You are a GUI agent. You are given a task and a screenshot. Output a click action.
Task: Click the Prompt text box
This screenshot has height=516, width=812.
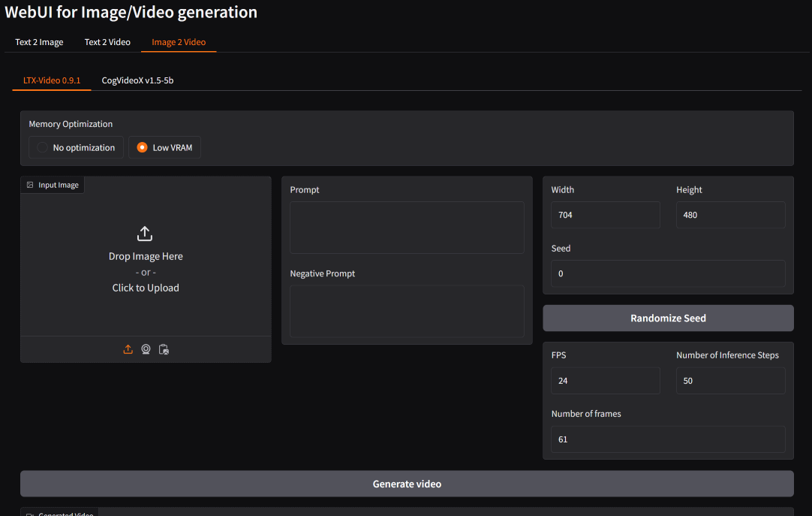point(407,228)
